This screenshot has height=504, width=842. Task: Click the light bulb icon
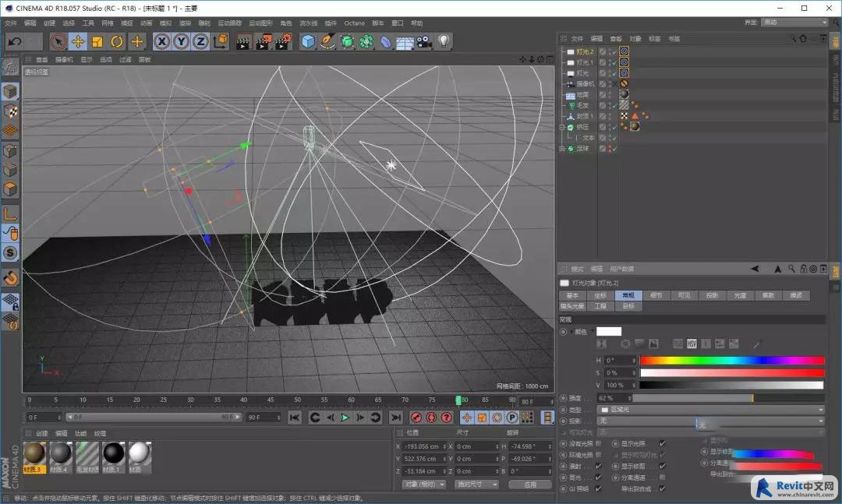(444, 41)
